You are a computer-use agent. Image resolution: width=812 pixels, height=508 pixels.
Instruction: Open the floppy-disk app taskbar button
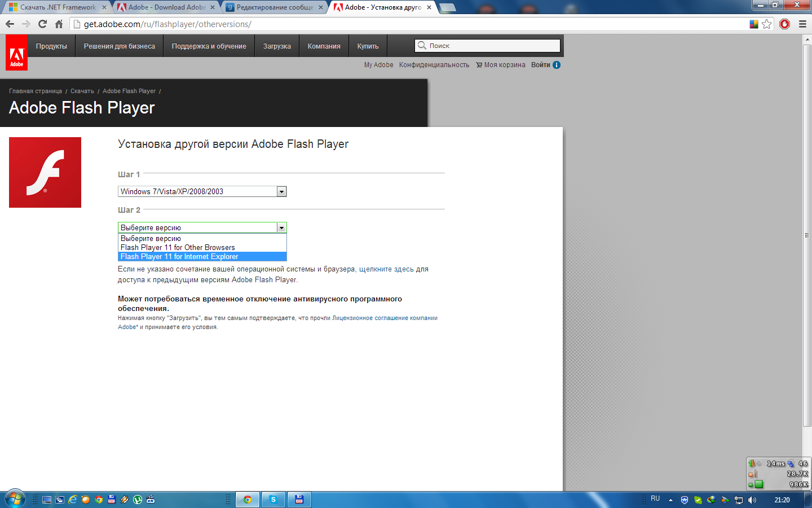coord(299,500)
